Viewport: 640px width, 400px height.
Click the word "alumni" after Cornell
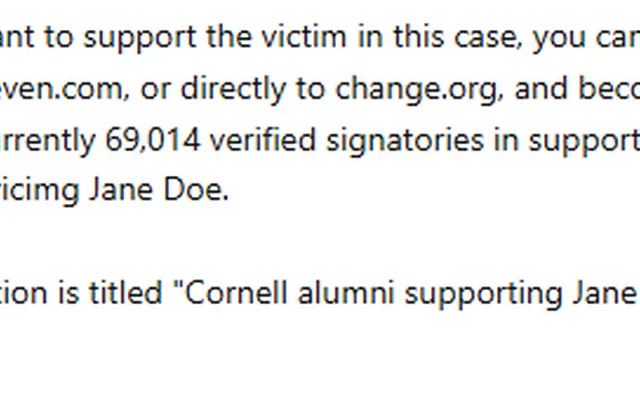coord(346,293)
